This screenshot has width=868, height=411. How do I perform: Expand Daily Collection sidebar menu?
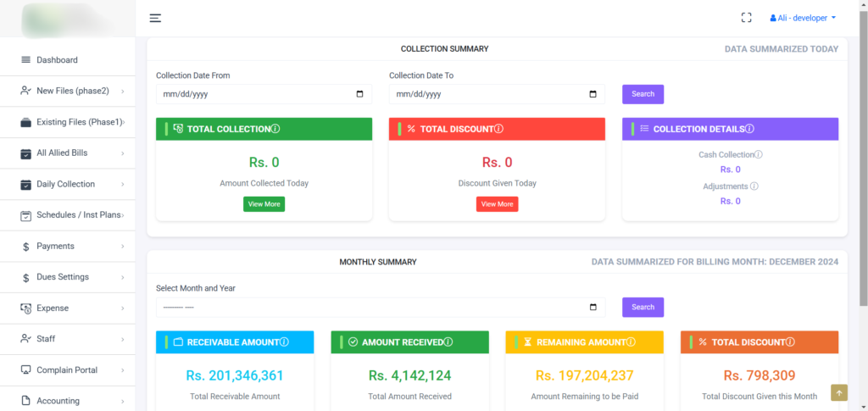click(68, 184)
